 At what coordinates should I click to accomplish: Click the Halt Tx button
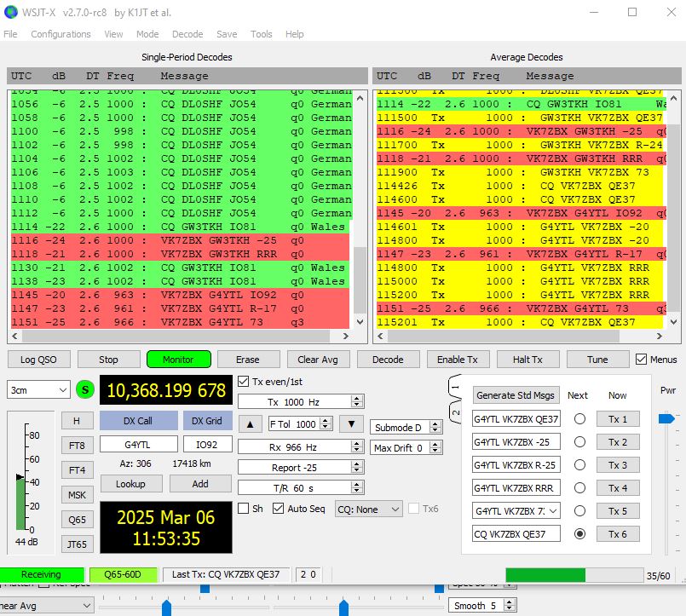[x=527, y=360]
